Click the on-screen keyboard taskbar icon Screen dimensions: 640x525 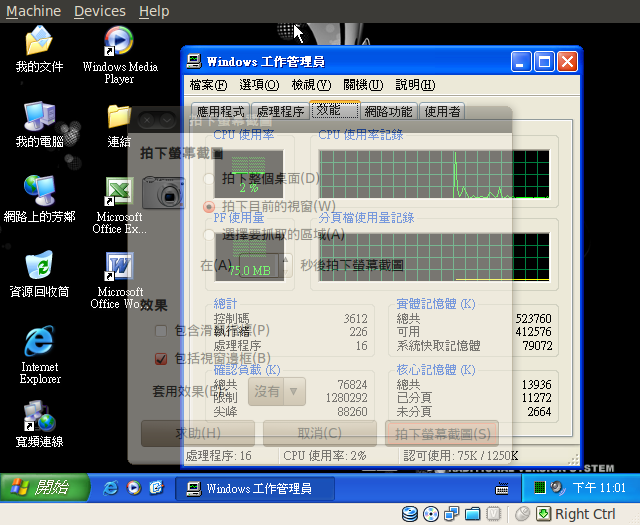[x=502, y=488]
